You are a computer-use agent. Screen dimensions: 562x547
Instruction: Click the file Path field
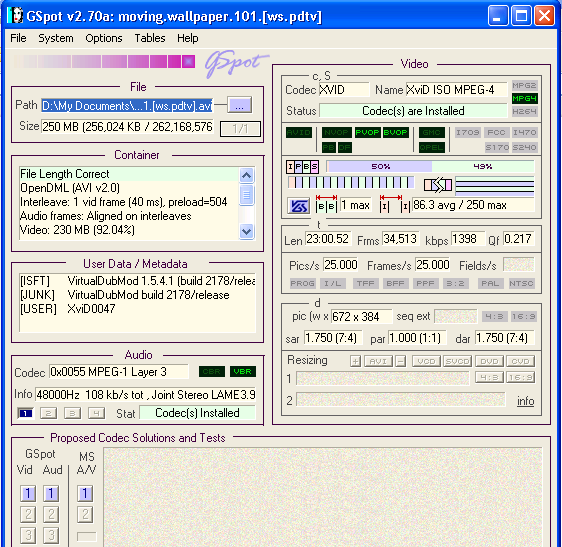pos(127,105)
